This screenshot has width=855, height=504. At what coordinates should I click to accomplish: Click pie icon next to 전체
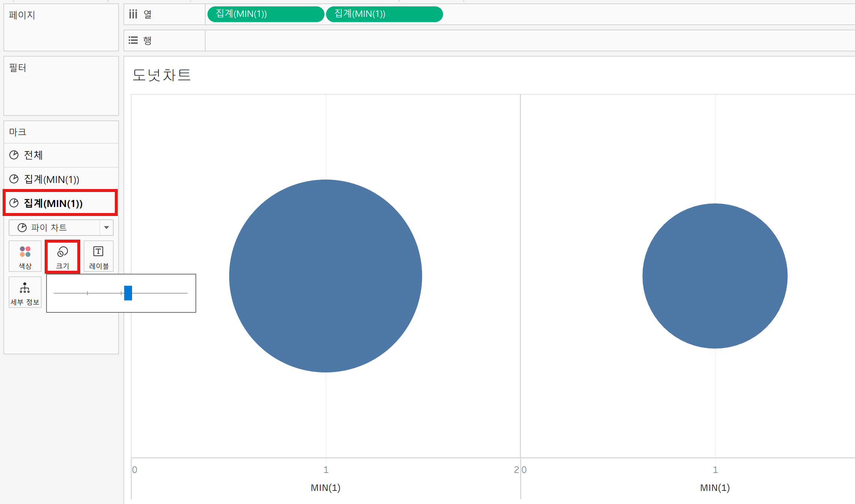point(14,155)
